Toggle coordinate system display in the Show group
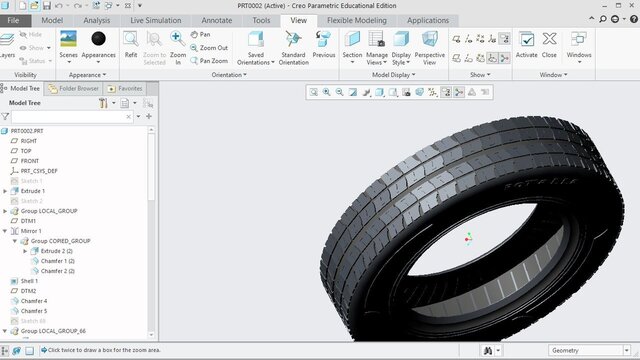The width and height of the screenshot is (640, 360). click(492, 39)
